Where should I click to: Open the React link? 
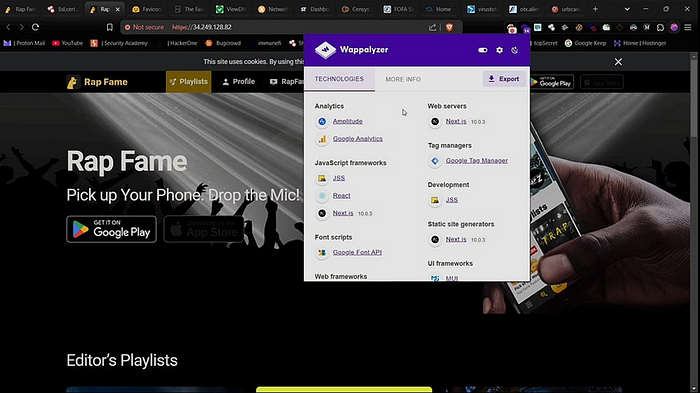[x=342, y=195]
